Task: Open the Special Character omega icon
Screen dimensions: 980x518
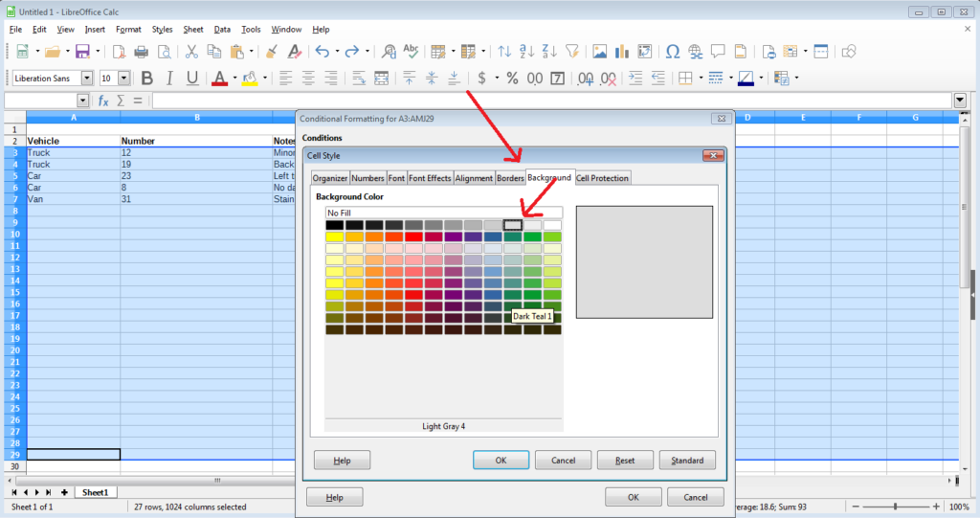Action: (x=673, y=52)
